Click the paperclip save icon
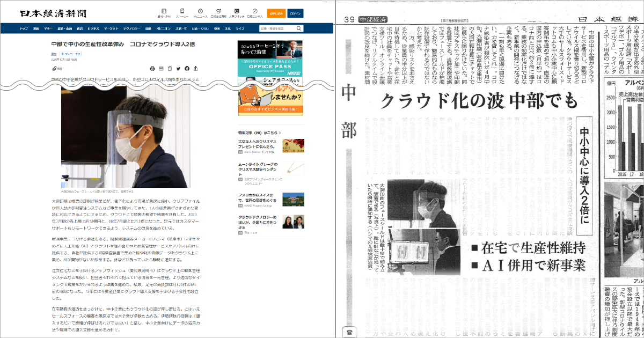This screenshot has width=644, height=338. (54, 69)
